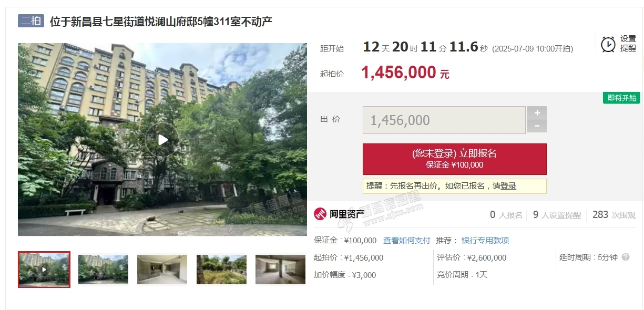This screenshot has width=644, height=310.
Task: Click the bid amount input field
Action: pos(444,120)
